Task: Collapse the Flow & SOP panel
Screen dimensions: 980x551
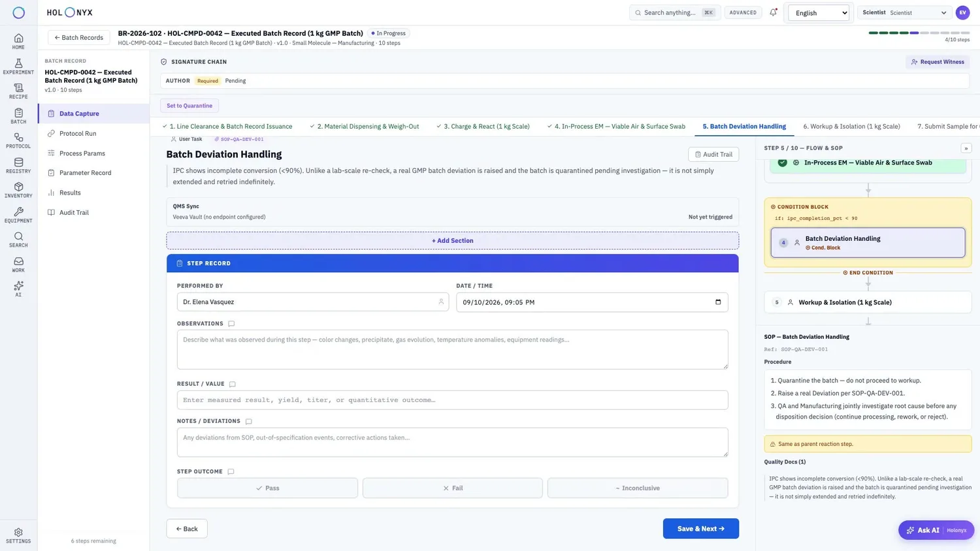Action: click(x=966, y=148)
